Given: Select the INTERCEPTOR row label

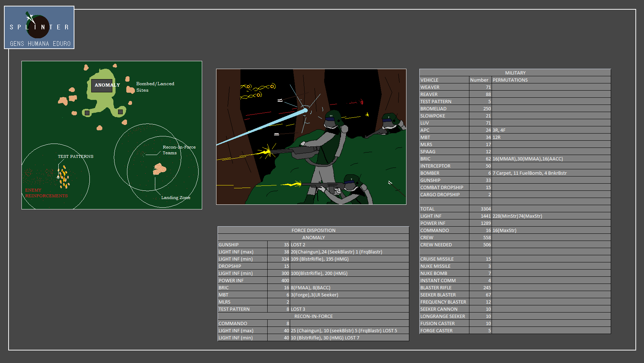Looking at the screenshot, I should pyautogui.click(x=435, y=166).
